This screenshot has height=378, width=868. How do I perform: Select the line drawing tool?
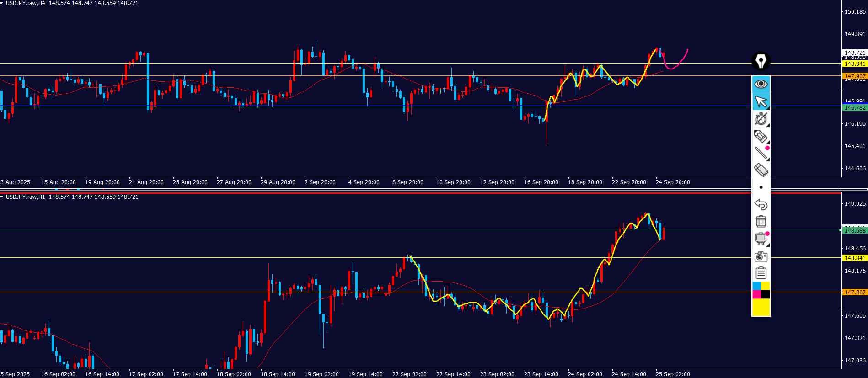pyautogui.click(x=761, y=153)
